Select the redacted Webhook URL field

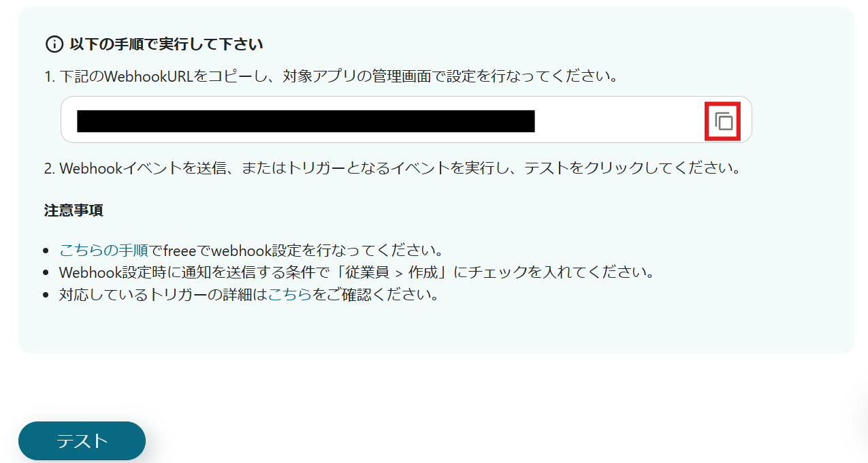click(406, 120)
